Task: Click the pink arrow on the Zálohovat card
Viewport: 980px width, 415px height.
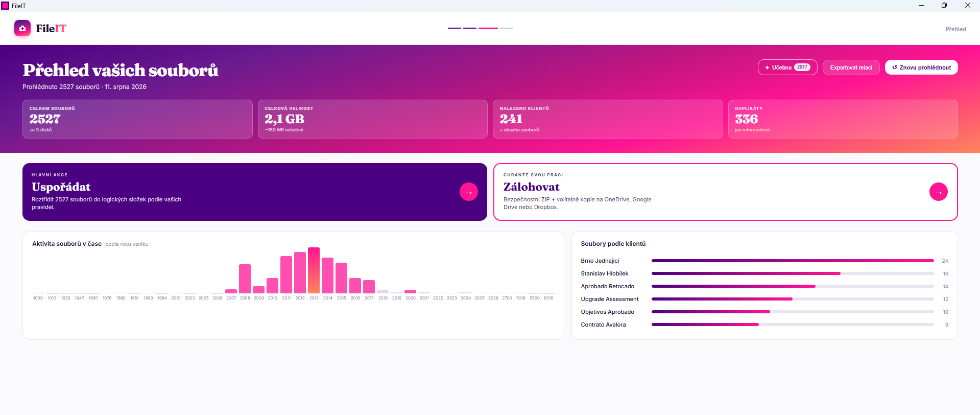Action: [x=939, y=192]
